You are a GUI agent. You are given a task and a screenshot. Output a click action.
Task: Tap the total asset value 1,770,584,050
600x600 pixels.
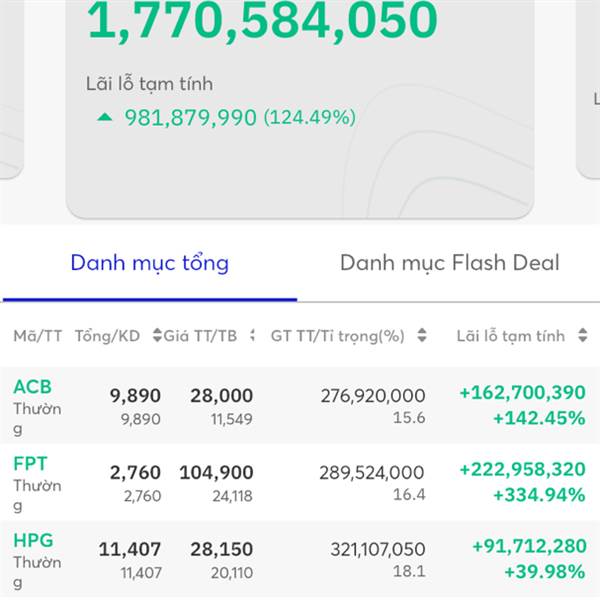tap(262, 20)
